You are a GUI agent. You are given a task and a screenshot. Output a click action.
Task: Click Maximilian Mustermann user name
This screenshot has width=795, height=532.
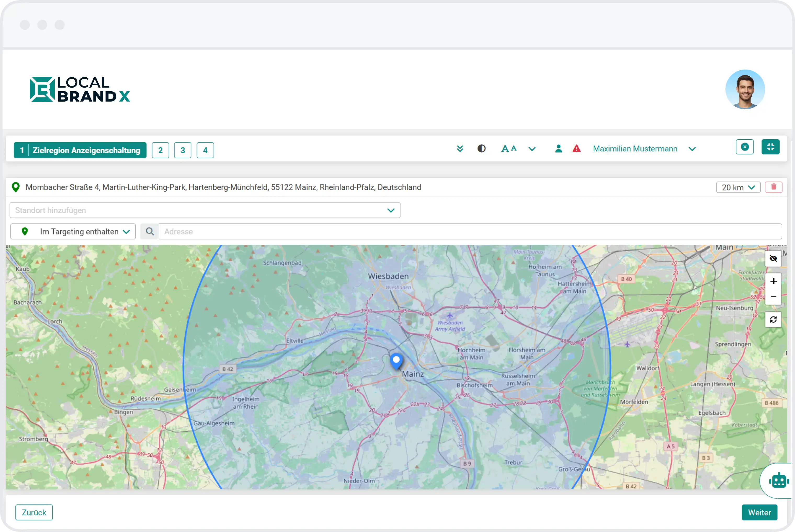point(635,148)
